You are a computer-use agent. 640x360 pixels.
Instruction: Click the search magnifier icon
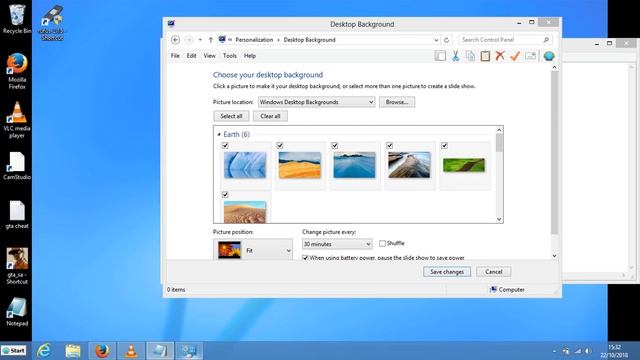point(546,40)
